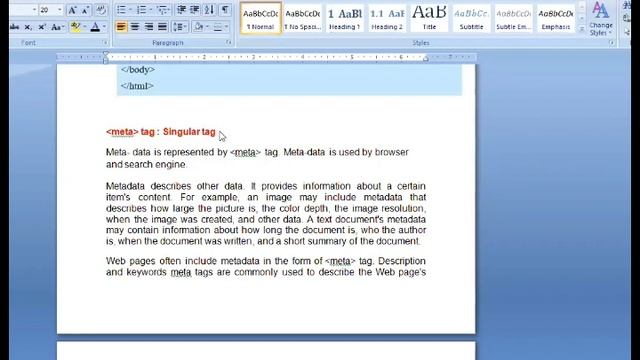Apply the Normal style
This screenshot has height=360, width=640.
[260, 18]
